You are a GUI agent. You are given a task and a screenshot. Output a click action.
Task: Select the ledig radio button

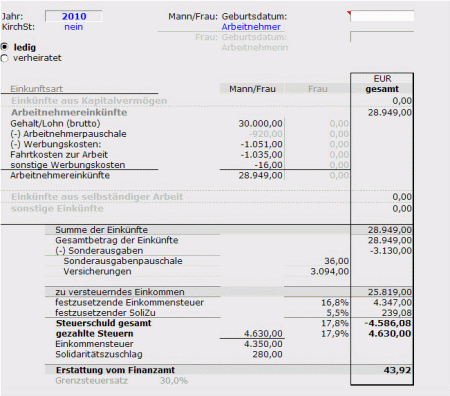tap(4, 47)
